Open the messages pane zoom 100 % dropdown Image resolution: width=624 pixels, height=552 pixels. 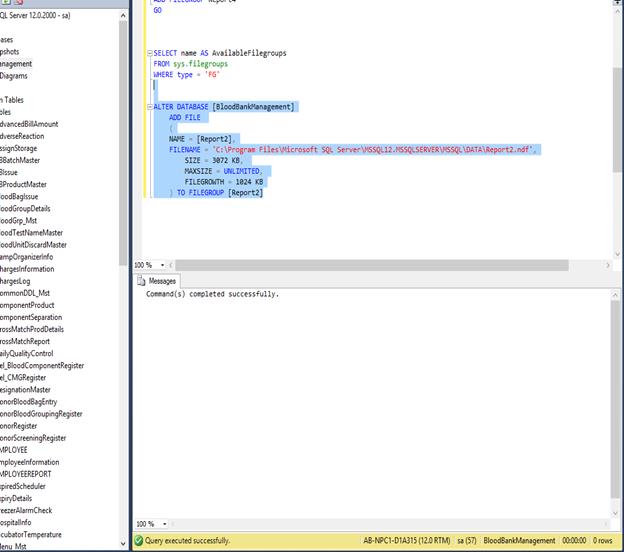(x=164, y=524)
